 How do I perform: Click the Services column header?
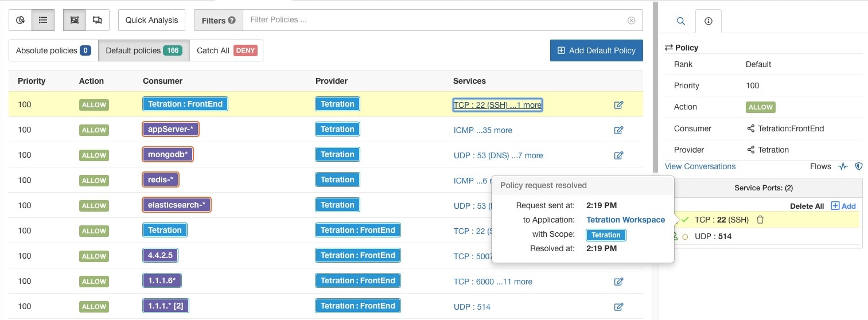tap(469, 81)
